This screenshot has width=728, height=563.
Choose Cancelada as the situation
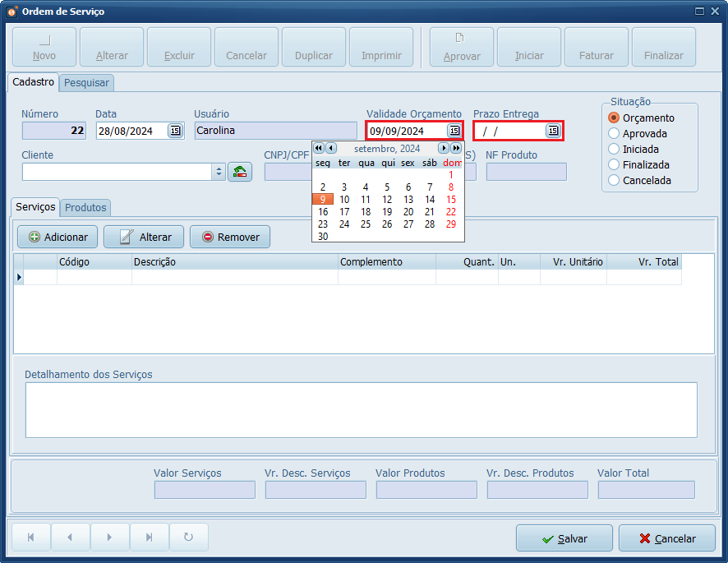(614, 180)
